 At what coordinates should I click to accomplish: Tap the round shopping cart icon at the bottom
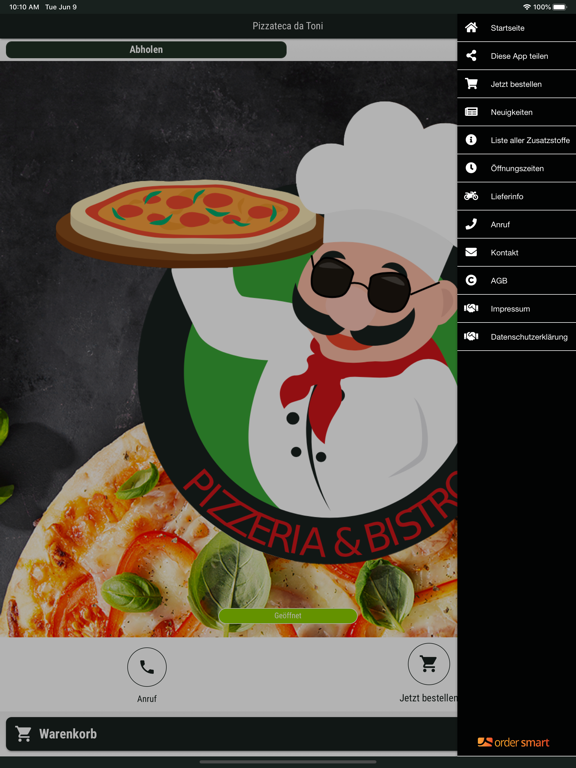click(429, 664)
